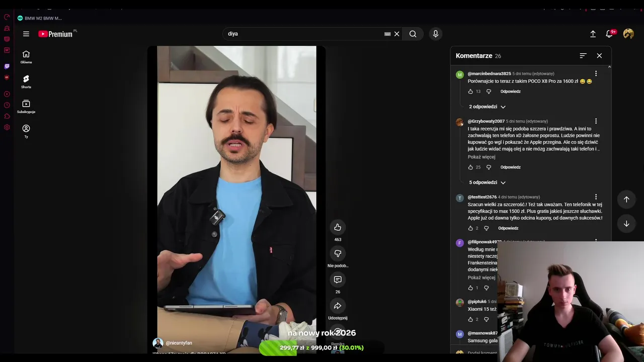Clear the search query with X
Image resolution: width=644 pixels, height=362 pixels.
point(396,34)
